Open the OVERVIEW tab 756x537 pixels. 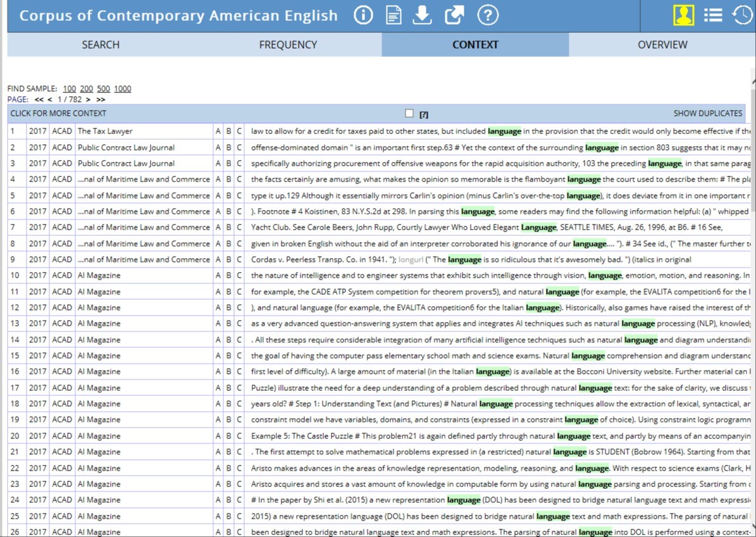(x=662, y=44)
